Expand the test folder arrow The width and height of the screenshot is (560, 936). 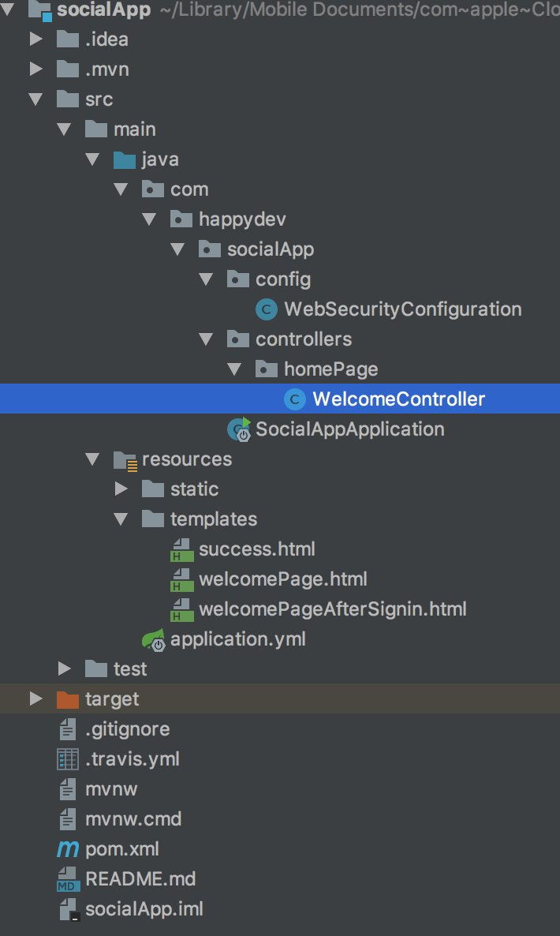click(x=65, y=669)
